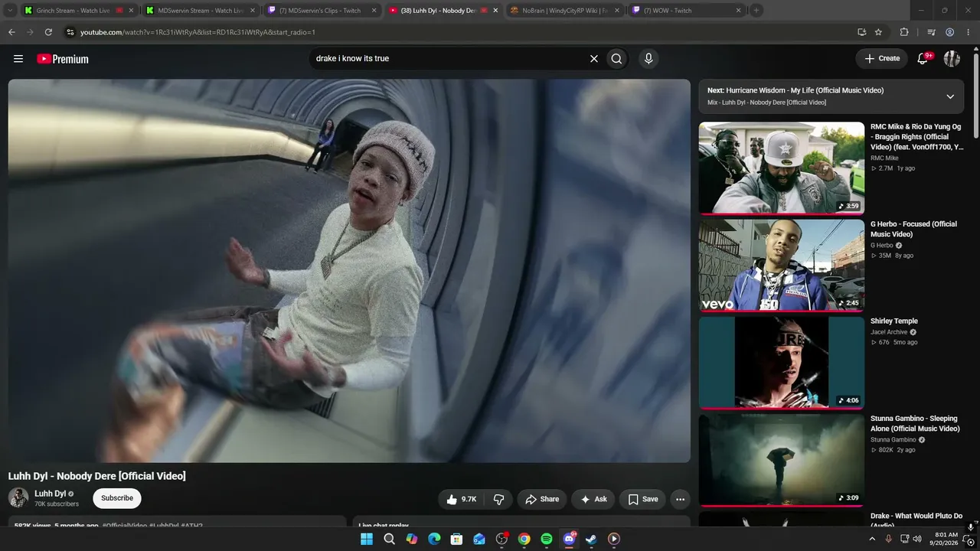Open Spotify from the taskbar

[547, 539]
